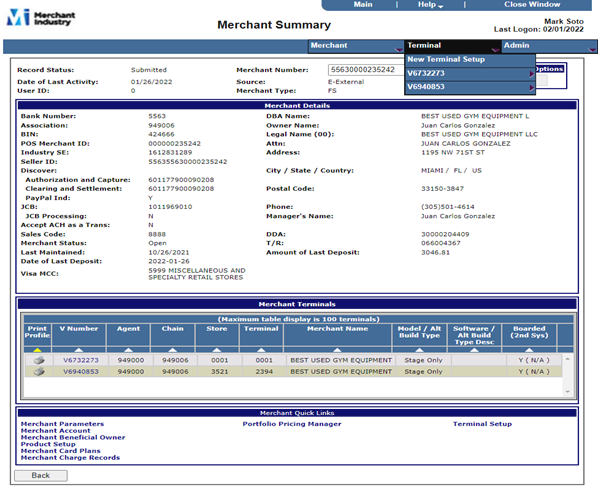This screenshot has width=605, height=497.
Task: Select V6940853 in Terminal menu
Action: [470, 87]
